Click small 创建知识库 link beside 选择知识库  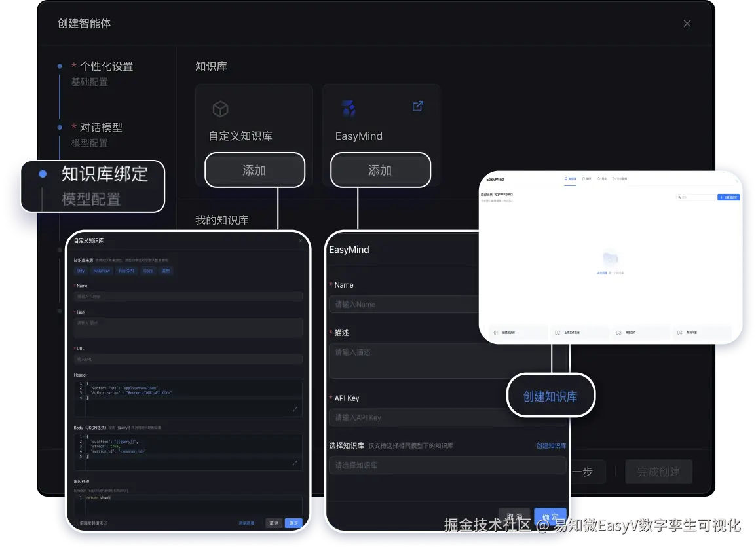coord(550,446)
